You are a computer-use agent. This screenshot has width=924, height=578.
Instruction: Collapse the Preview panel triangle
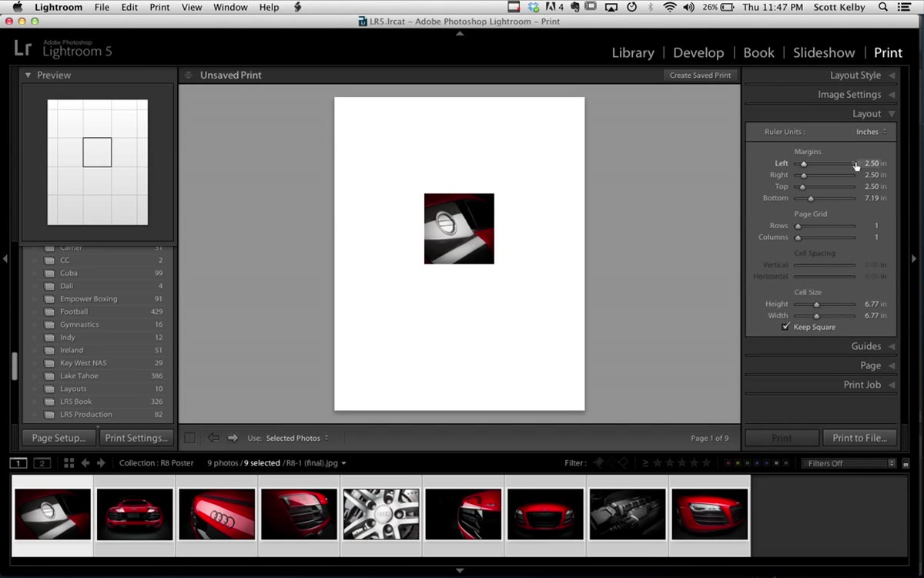coord(28,75)
